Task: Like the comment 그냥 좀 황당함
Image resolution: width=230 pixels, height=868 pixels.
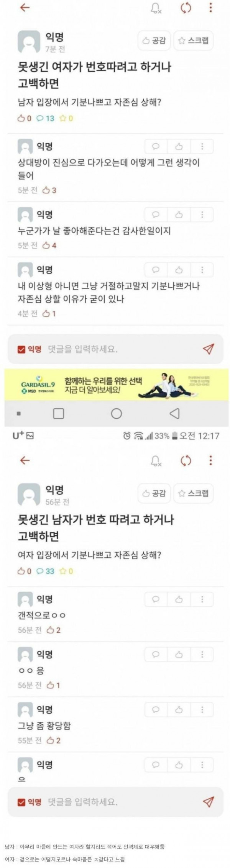Action: tap(179, 709)
